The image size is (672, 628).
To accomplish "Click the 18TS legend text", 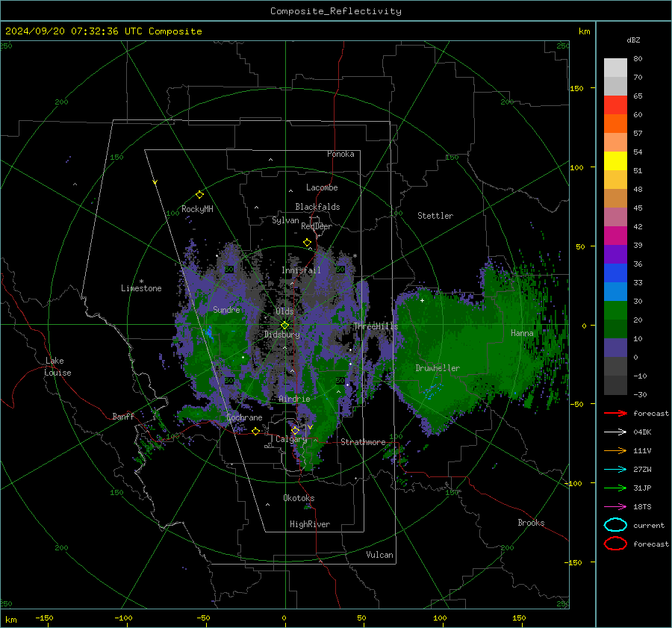I will point(642,507).
